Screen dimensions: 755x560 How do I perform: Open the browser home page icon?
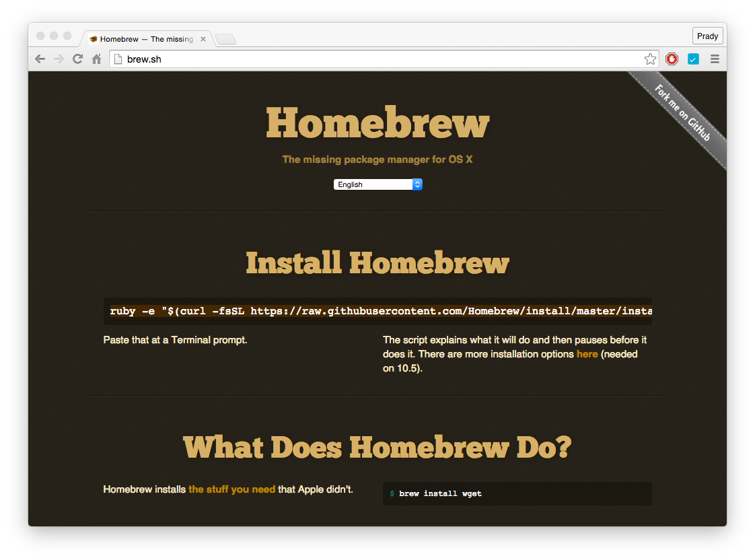coord(97,59)
